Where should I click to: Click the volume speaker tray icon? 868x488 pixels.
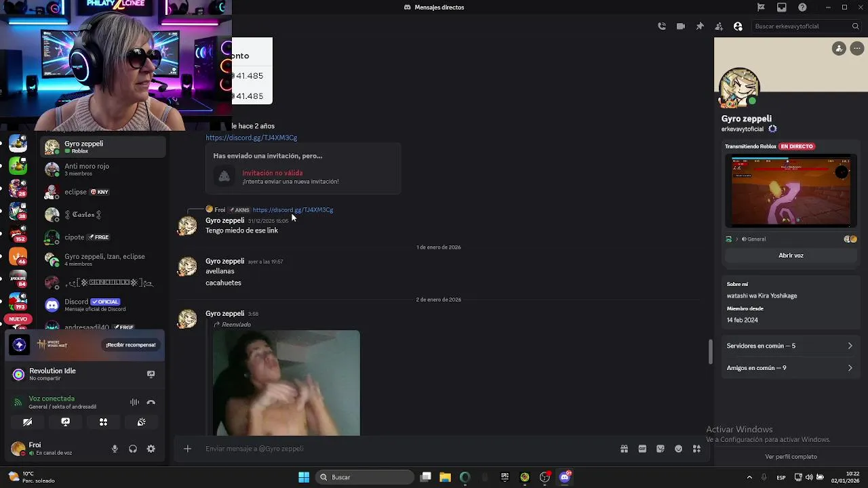tap(809, 477)
